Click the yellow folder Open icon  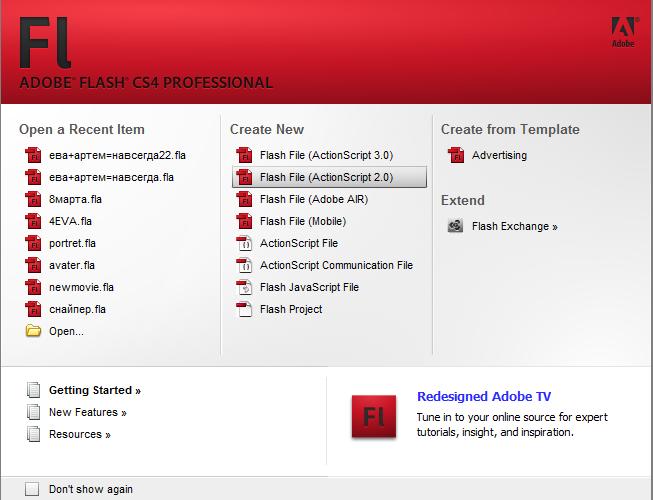pyautogui.click(x=33, y=331)
